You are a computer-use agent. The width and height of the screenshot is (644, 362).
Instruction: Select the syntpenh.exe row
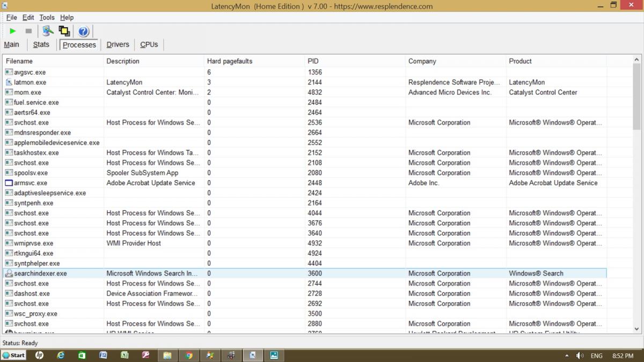point(305,203)
